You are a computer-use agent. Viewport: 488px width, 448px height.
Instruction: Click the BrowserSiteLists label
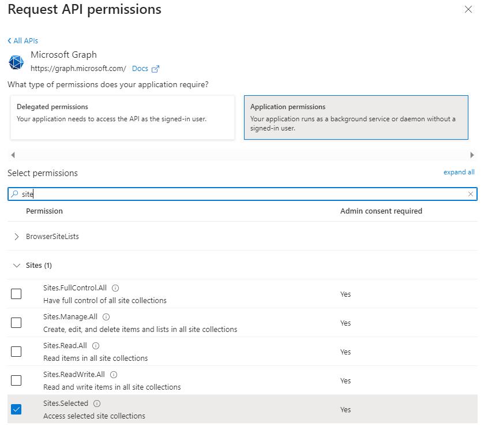coord(52,237)
